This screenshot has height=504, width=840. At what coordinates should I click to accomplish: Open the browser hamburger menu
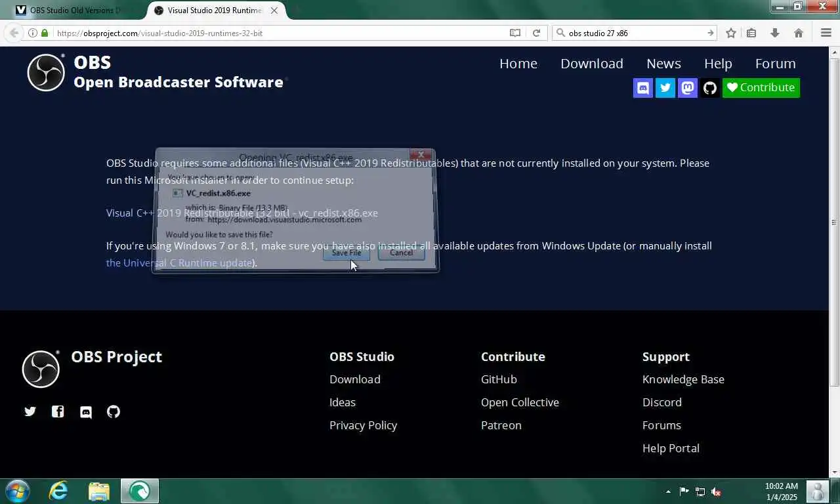(826, 33)
